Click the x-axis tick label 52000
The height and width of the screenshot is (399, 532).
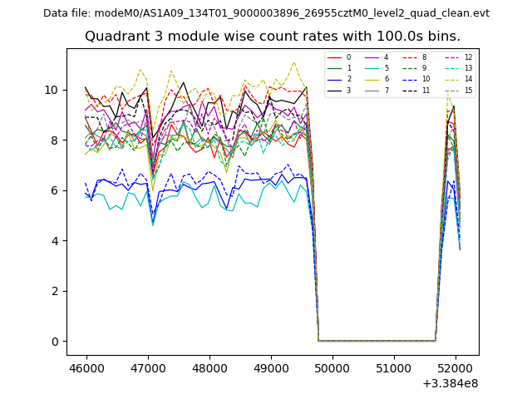(456, 367)
